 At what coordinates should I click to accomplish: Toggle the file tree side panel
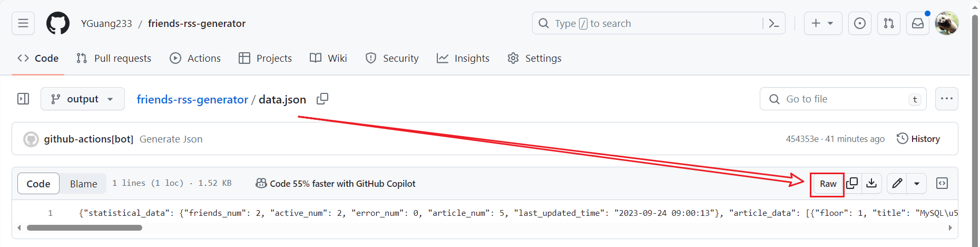tap(23, 99)
